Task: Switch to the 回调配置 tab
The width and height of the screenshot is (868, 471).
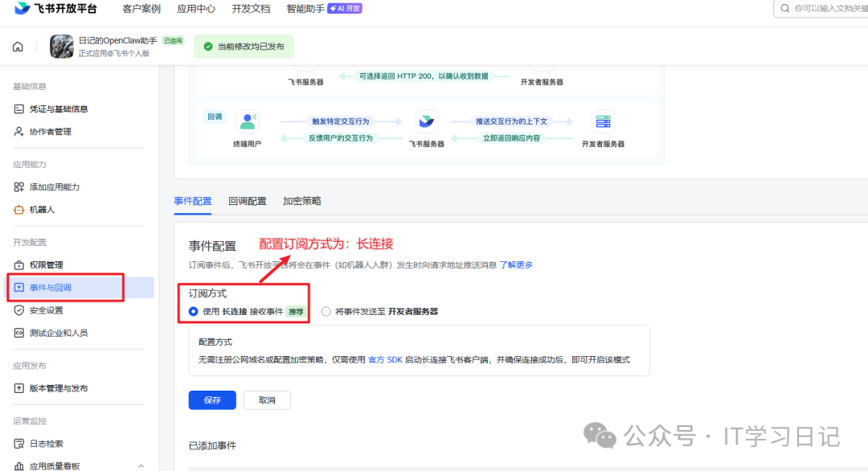Action: point(247,201)
